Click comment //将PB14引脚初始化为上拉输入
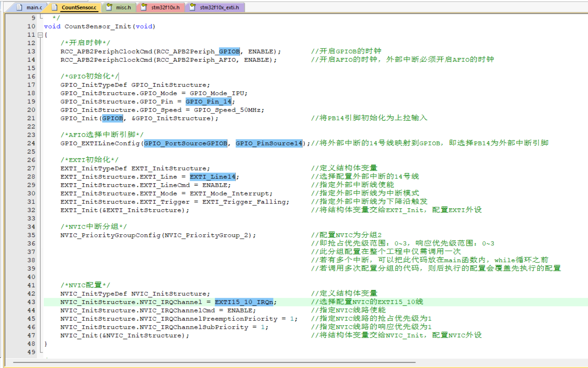 (x=369, y=118)
